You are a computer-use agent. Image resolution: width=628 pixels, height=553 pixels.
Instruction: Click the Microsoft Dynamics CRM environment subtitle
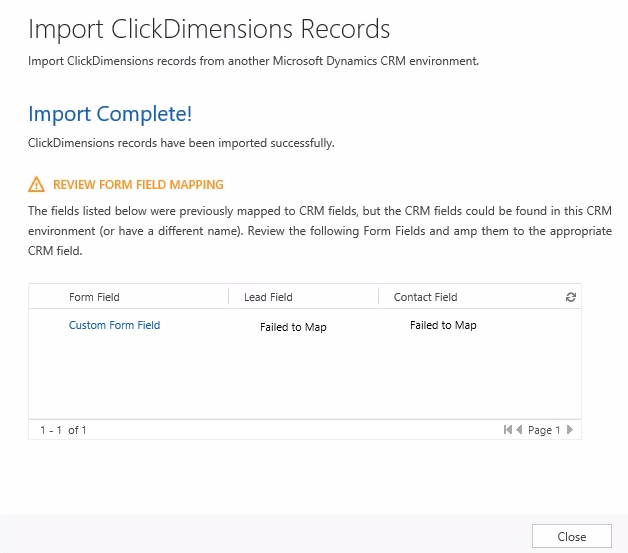tap(254, 61)
